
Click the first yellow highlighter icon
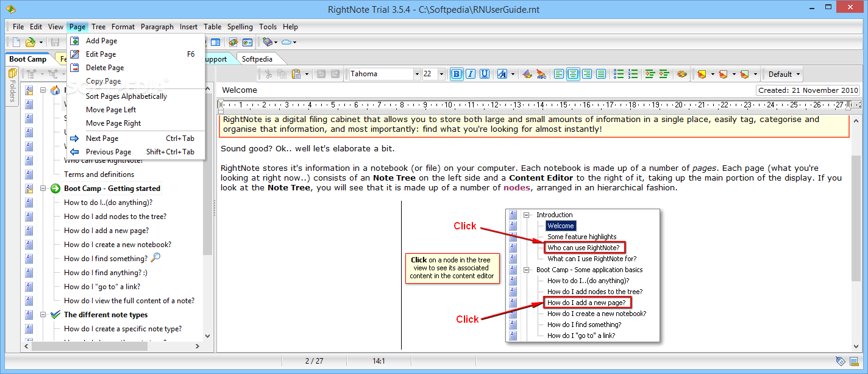[702, 74]
